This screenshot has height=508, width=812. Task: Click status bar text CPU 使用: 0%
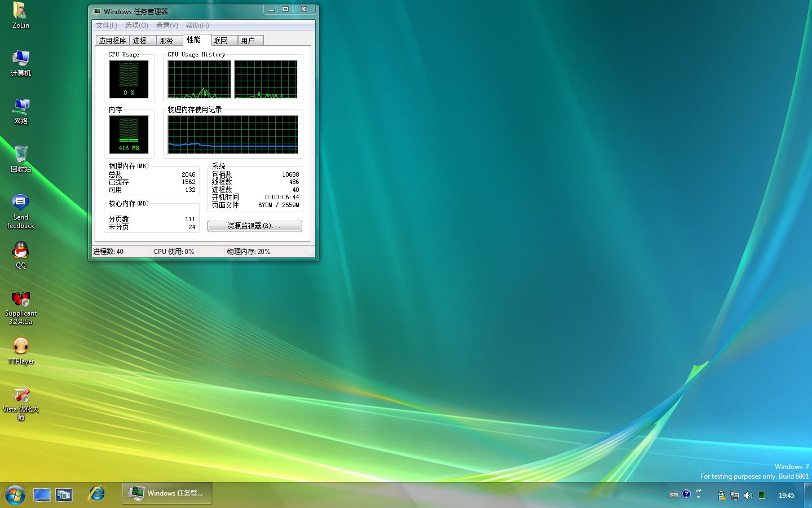pyautogui.click(x=174, y=252)
